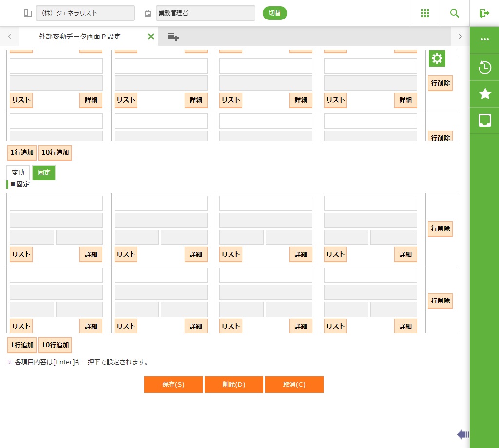Click the 保存(S) button
The image size is (499, 448).
[x=173, y=385]
